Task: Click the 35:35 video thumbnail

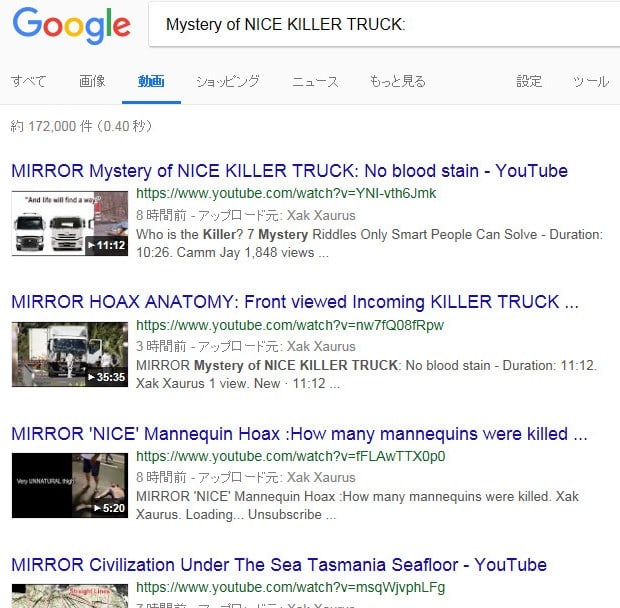Action: (70, 355)
